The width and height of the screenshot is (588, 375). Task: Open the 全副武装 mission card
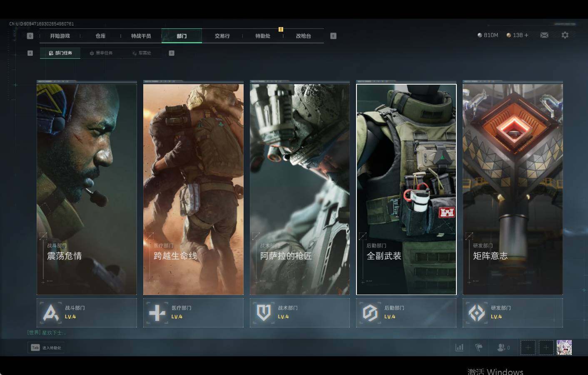point(406,189)
